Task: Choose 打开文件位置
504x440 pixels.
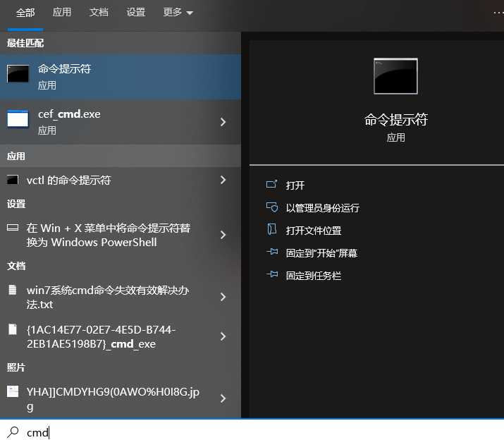Action: click(x=314, y=231)
